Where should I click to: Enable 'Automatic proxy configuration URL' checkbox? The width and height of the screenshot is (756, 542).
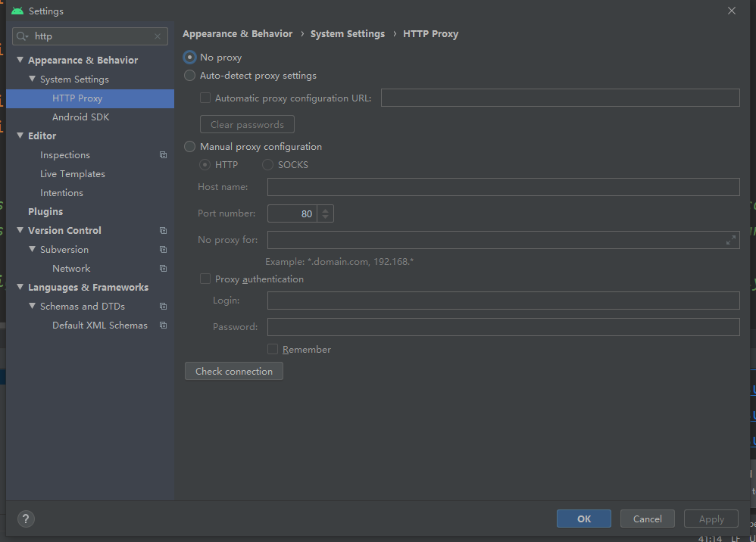click(x=205, y=98)
